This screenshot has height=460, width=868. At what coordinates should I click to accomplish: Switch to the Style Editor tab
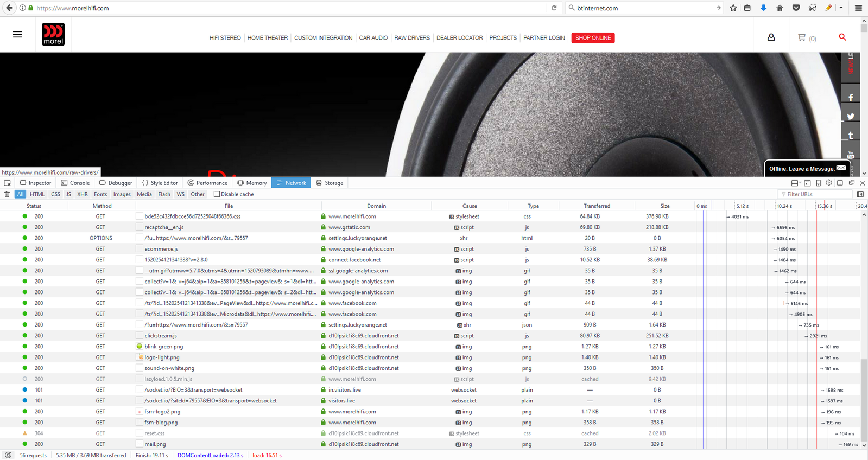pyautogui.click(x=160, y=183)
